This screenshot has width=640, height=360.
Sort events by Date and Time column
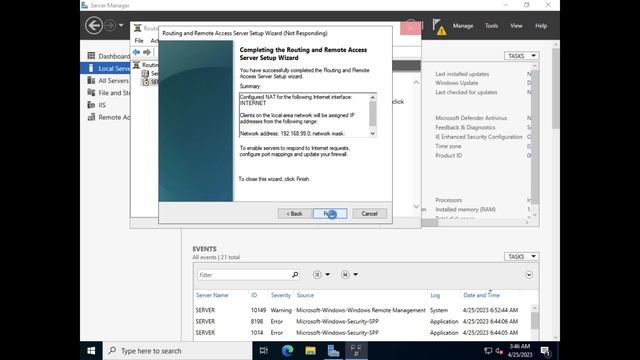(x=481, y=295)
